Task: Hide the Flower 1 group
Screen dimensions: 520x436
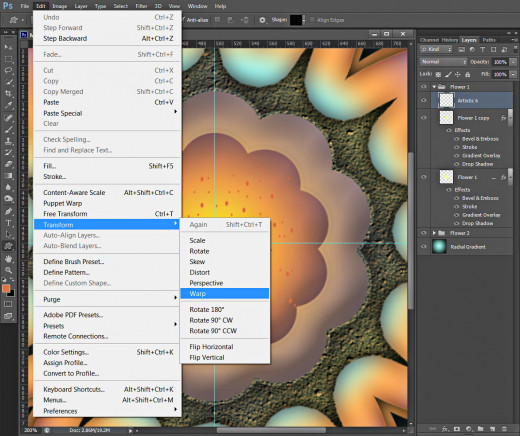Action: tap(424, 87)
